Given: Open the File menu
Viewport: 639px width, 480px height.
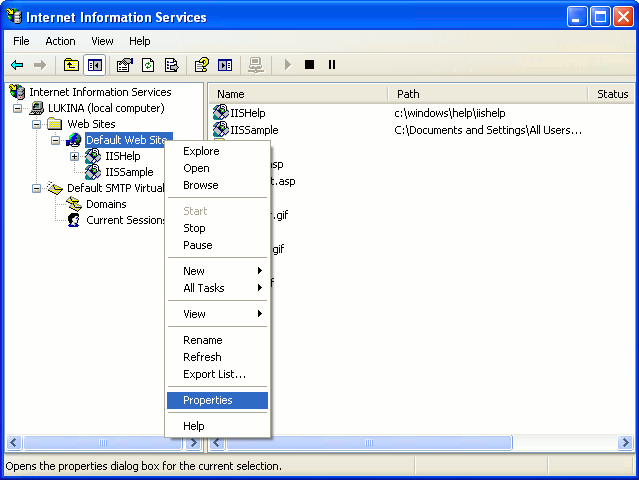Looking at the screenshot, I should pos(21,41).
